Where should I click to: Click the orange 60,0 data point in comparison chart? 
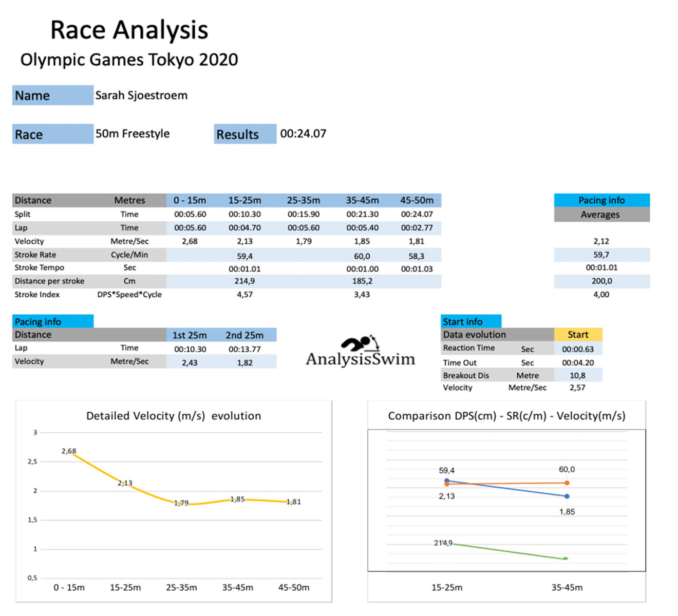point(567,483)
